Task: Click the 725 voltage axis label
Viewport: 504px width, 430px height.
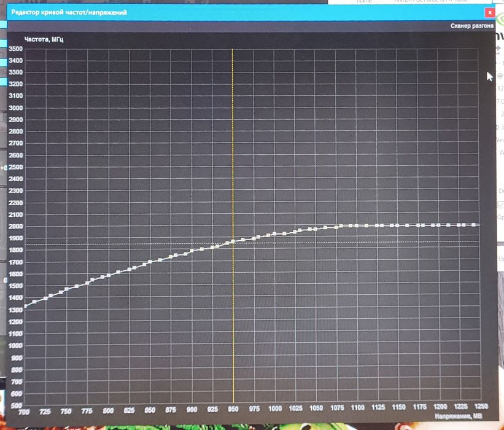Action: [x=45, y=412]
